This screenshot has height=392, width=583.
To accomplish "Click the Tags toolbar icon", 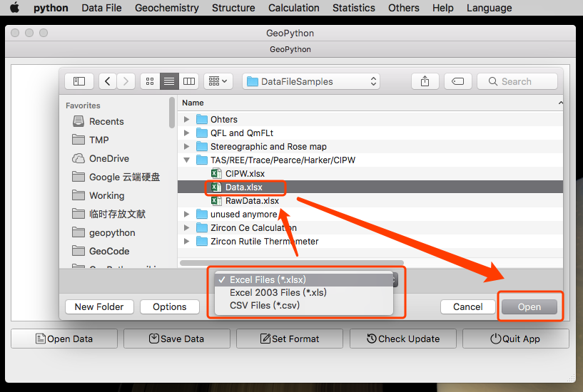I will tap(457, 81).
